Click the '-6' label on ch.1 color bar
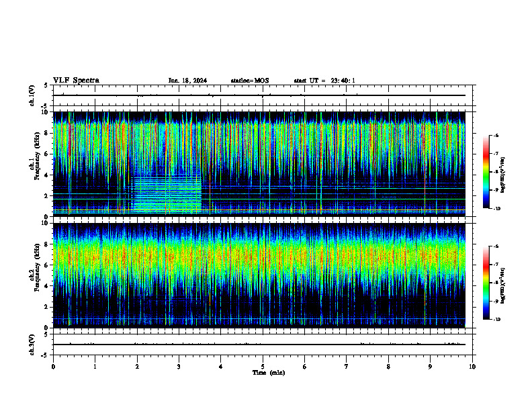This screenshot has width=532, height=411. pos(496,136)
